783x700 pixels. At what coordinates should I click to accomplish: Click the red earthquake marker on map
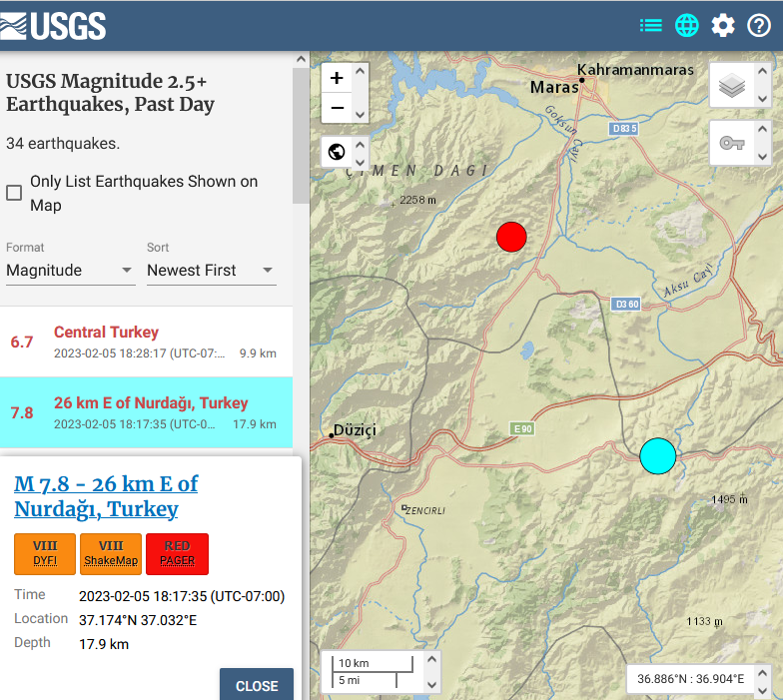click(x=511, y=237)
